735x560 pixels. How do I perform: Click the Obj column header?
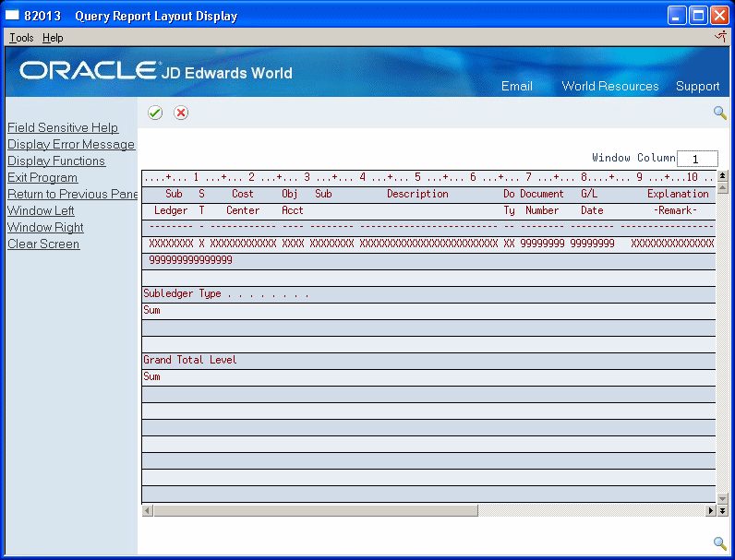click(290, 194)
